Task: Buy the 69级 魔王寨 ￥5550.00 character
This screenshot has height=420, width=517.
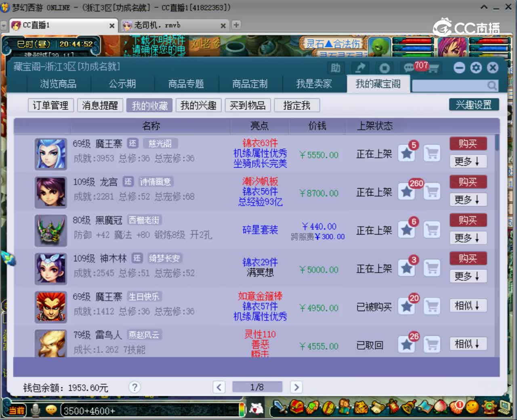Action: click(468, 143)
